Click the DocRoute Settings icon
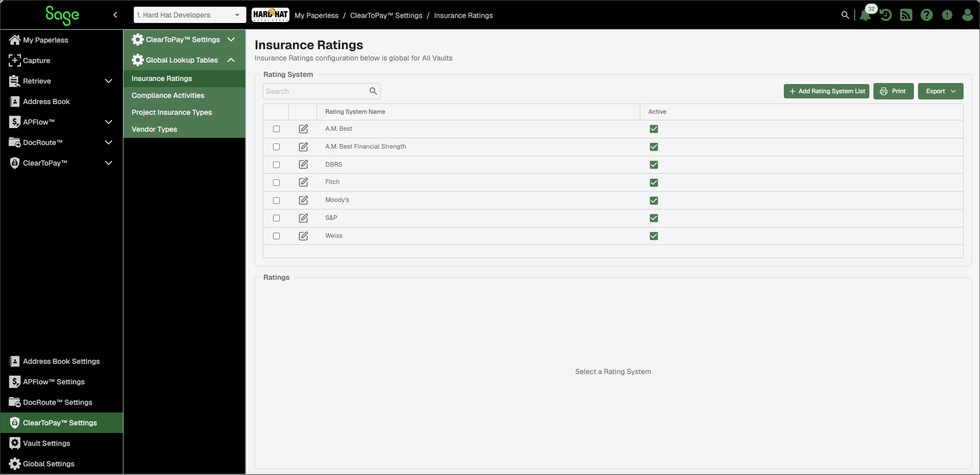The width and height of the screenshot is (980, 475). point(15,402)
